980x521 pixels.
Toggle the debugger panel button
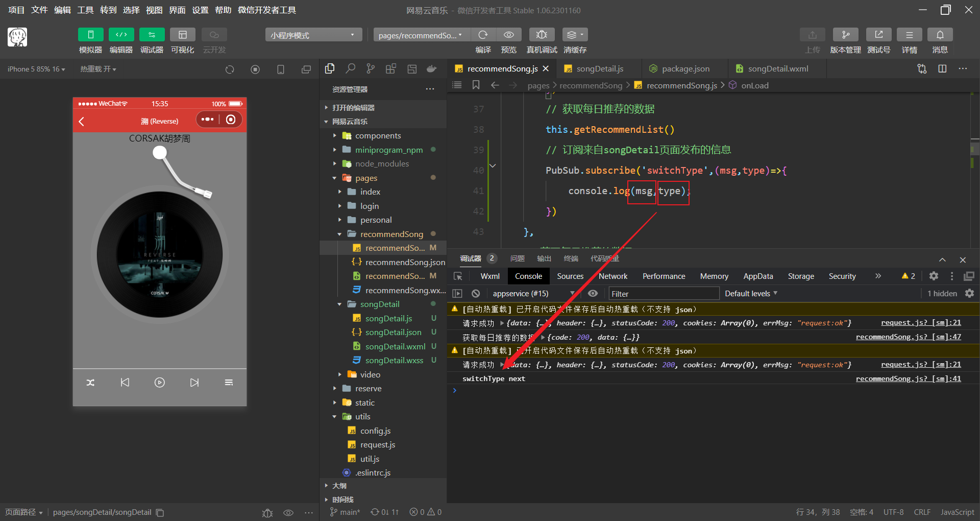point(152,35)
